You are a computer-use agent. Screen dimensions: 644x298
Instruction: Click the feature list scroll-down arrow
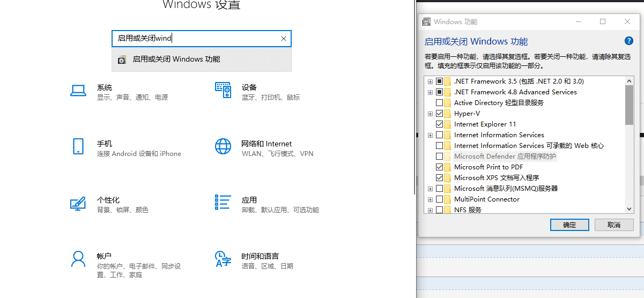(630, 209)
